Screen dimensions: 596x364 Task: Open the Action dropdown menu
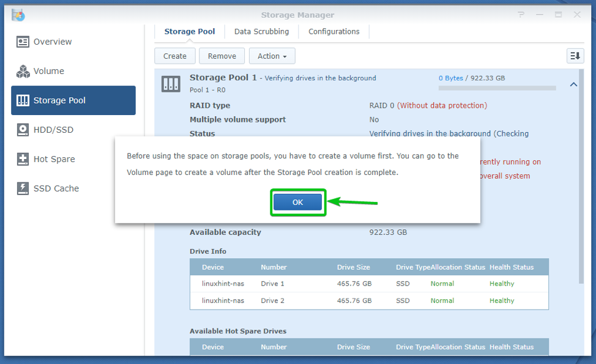coord(272,56)
